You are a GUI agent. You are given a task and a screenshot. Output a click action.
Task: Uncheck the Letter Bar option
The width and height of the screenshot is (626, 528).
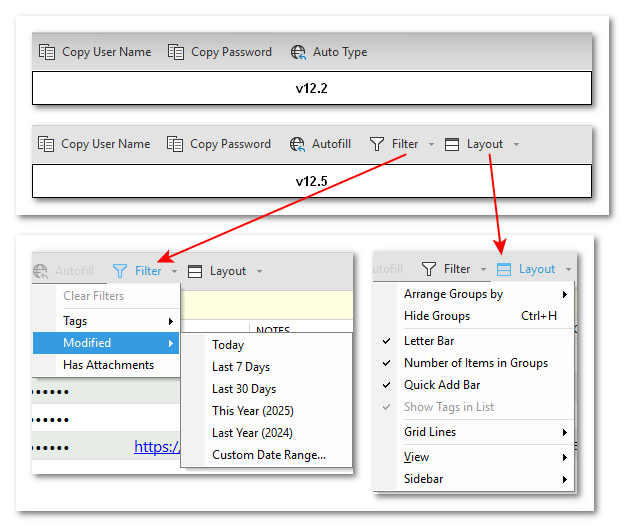point(428,341)
